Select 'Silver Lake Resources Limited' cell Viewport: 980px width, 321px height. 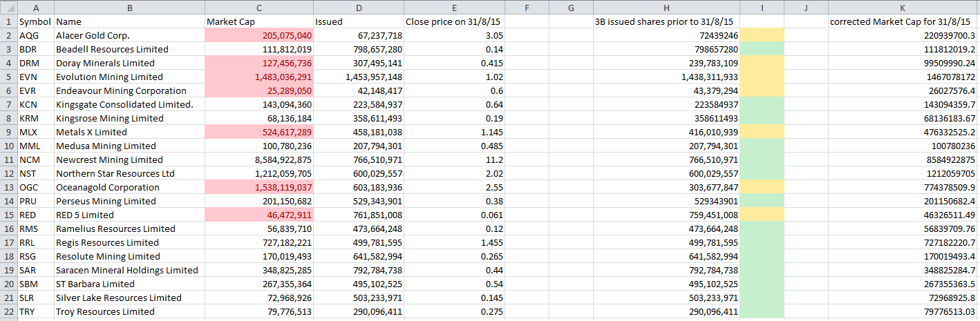pos(129,298)
